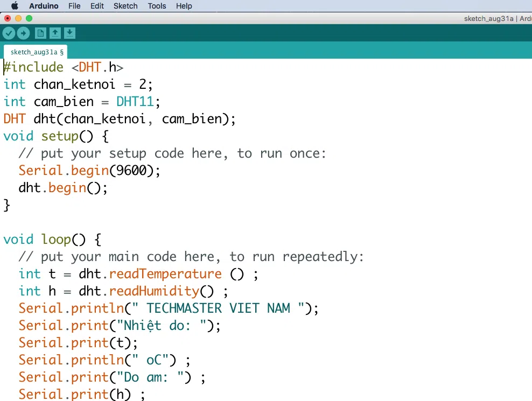
Task: Open the File menu
Action: pos(74,6)
